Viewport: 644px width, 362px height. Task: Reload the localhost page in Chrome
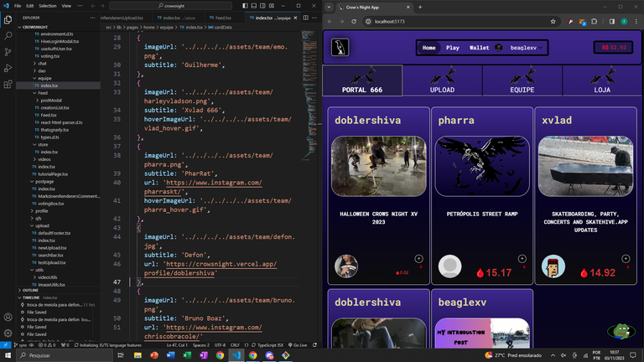pos(354,21)
